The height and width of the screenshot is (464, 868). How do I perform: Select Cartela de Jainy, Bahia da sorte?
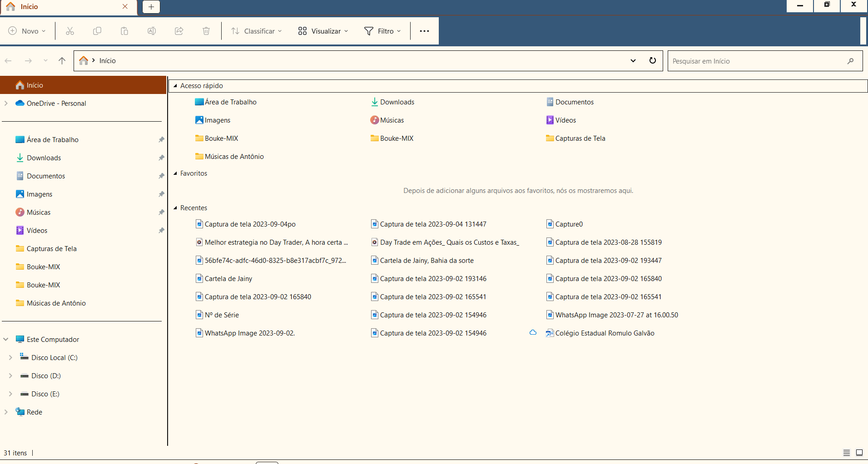(422, 261)
